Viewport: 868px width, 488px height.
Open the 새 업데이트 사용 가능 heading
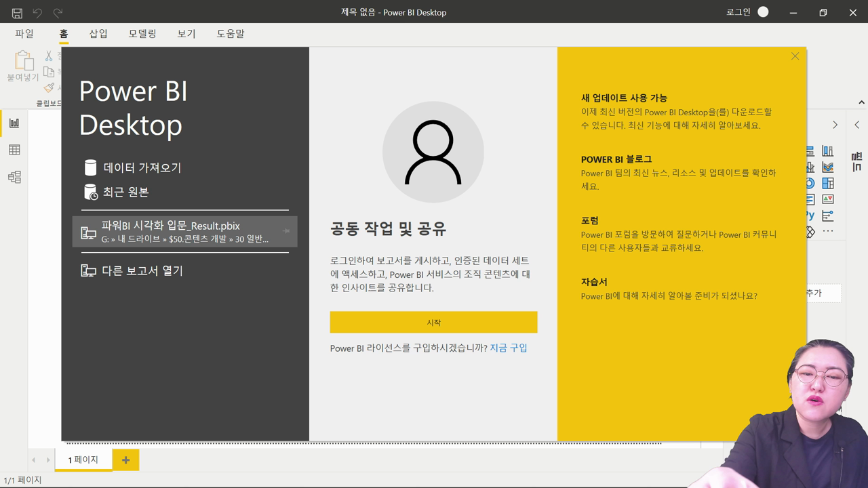click(624, 98)
